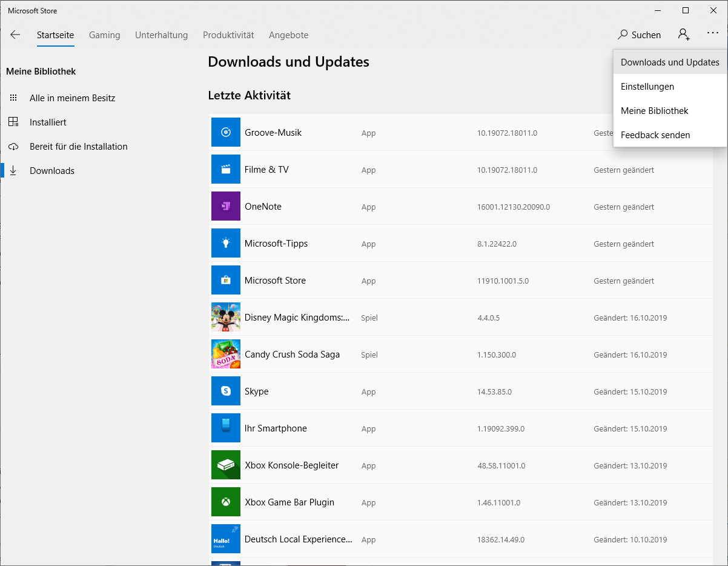Switch to the Startseite tab

pyautogui.click(x=55, y=35)
